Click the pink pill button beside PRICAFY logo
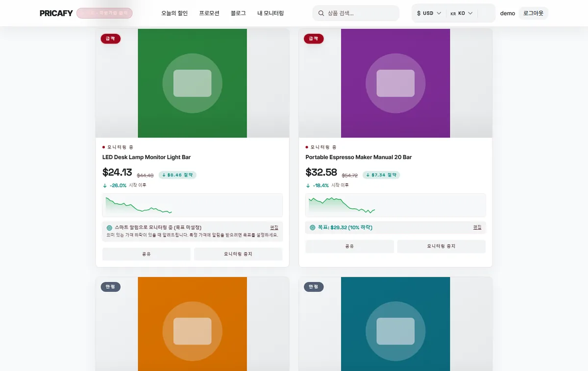Image resolution: width=588 pixels, height=371 pixels. [104, 13]
